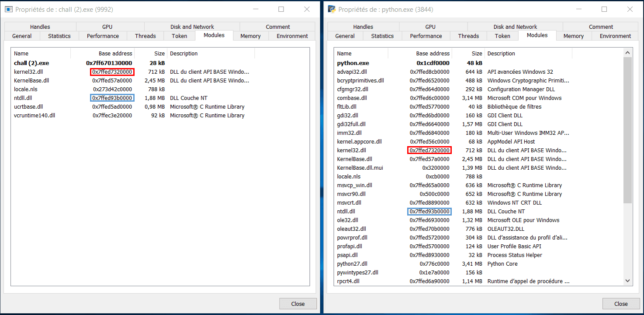Maximize the python.exe properties window

pos(604,9)
